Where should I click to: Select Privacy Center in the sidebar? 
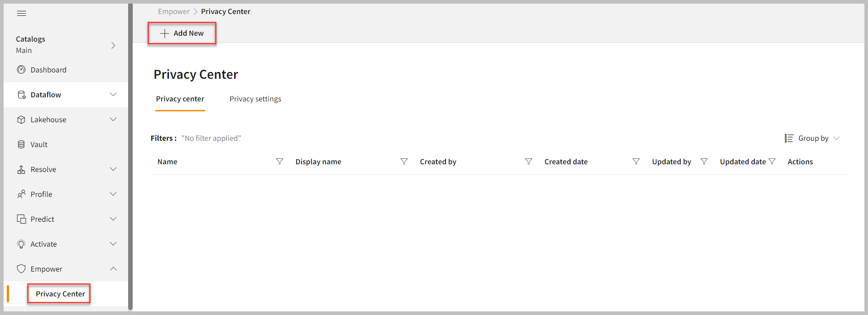click(60, 294)
